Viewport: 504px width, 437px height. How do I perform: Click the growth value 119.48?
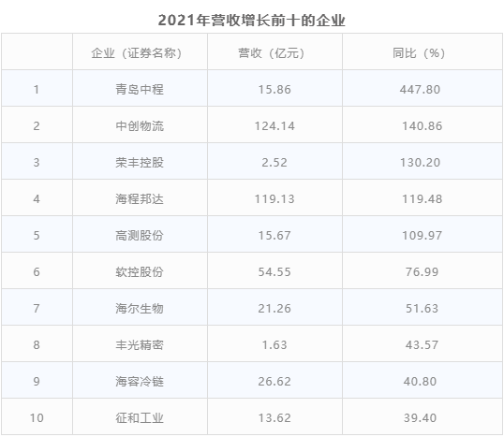pos(422,199)
